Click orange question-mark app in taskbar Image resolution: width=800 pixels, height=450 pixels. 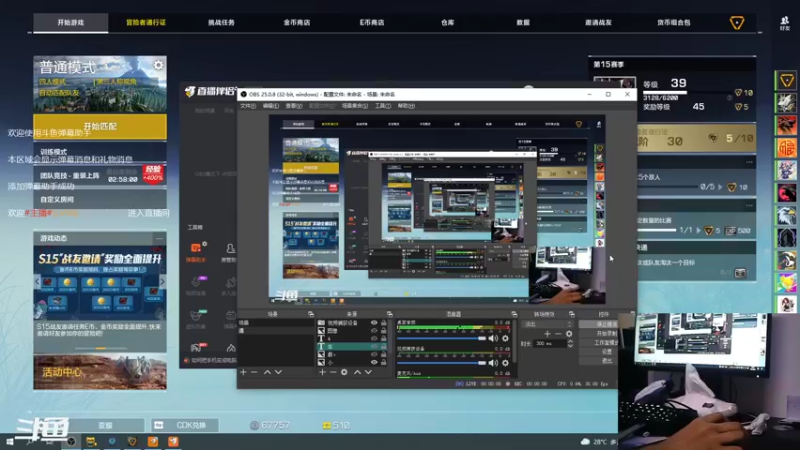pos(153,441)
